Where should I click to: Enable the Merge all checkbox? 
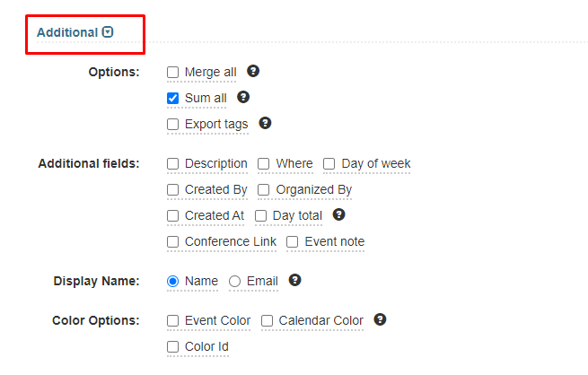click(173, 72)
